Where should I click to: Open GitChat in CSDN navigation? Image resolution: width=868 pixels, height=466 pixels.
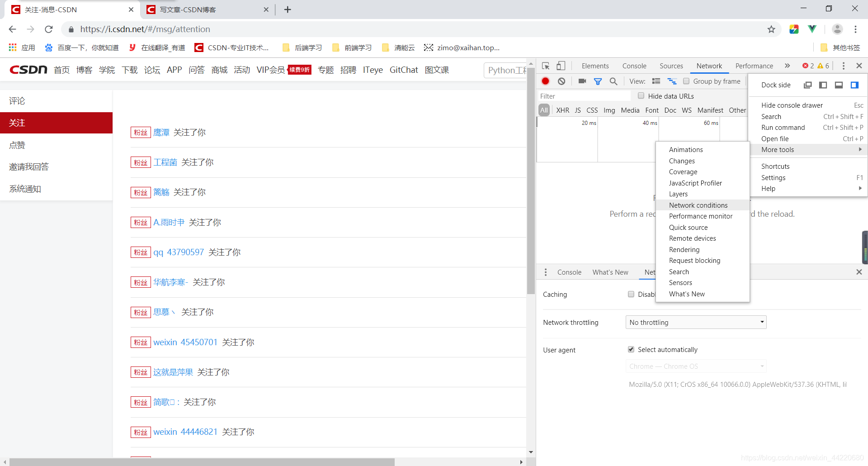[x=404, y=70]
